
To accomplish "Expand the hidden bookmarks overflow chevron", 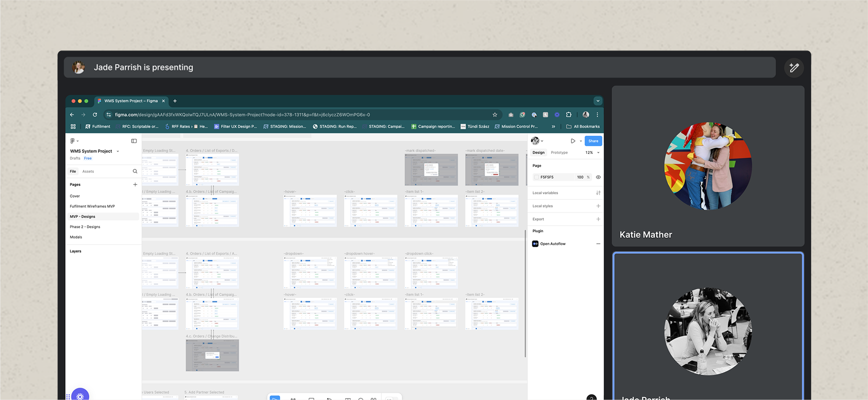I will [x=553, y=126].
